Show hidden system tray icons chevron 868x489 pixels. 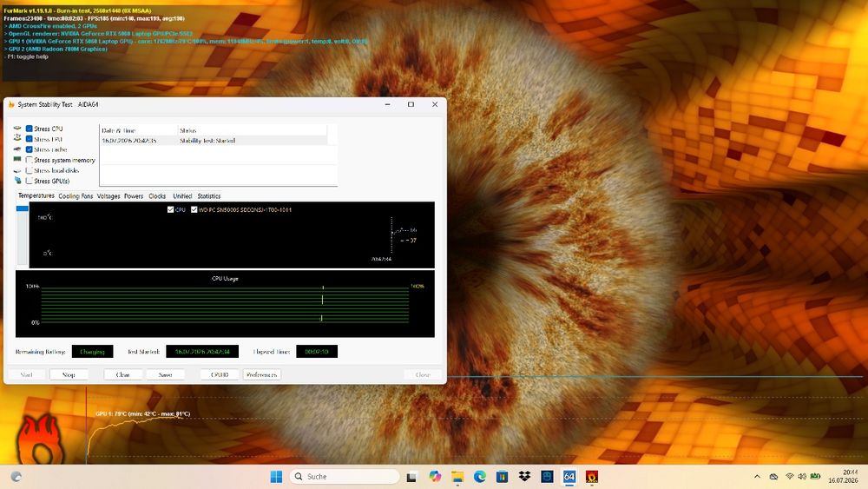click(x=757, y=476)
